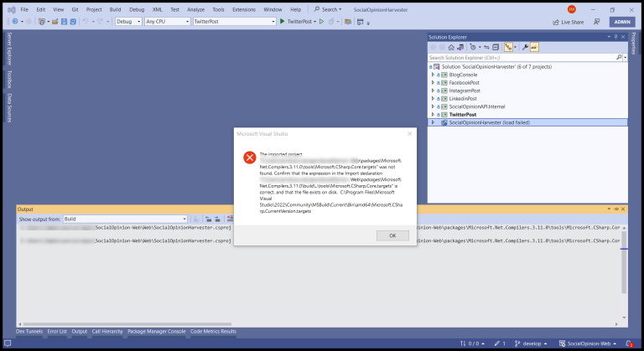This screenshot has width=644, height=351.
Task: Click Collapse All icon in Solution Explorer
Action: pyautogui.click(x=496, y=47)
